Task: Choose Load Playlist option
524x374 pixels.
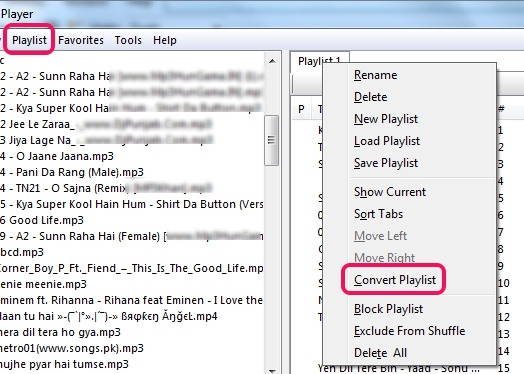Action: pos(387,141)
